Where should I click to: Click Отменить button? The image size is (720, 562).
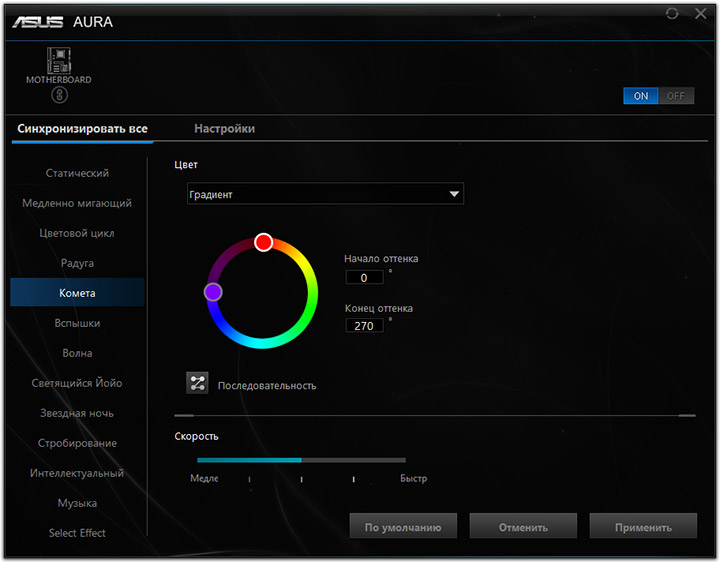click(523, 526)
